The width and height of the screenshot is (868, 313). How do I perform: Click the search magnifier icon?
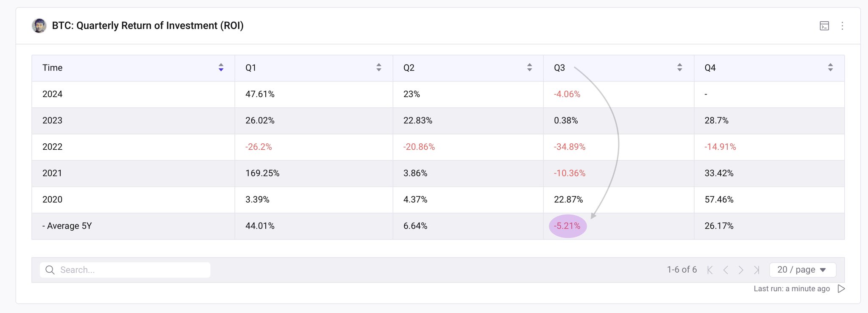pyautogui.click(x=50, y=270)
